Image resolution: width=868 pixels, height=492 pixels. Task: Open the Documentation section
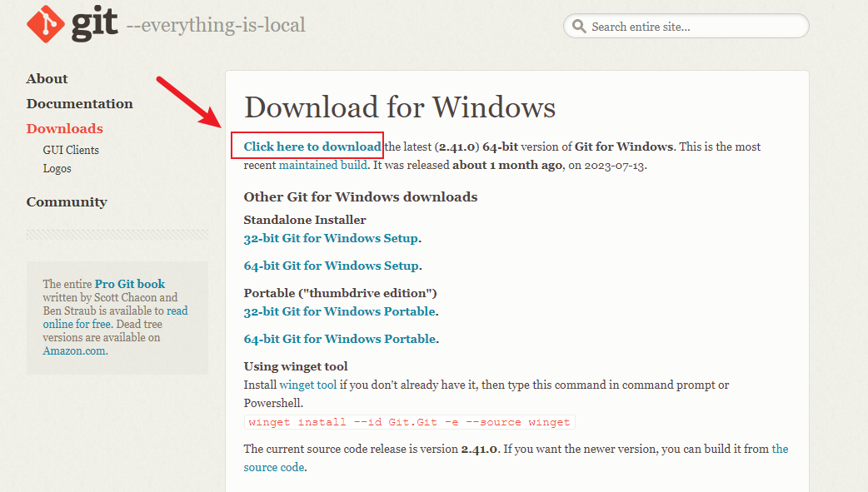tap(80, 103)
